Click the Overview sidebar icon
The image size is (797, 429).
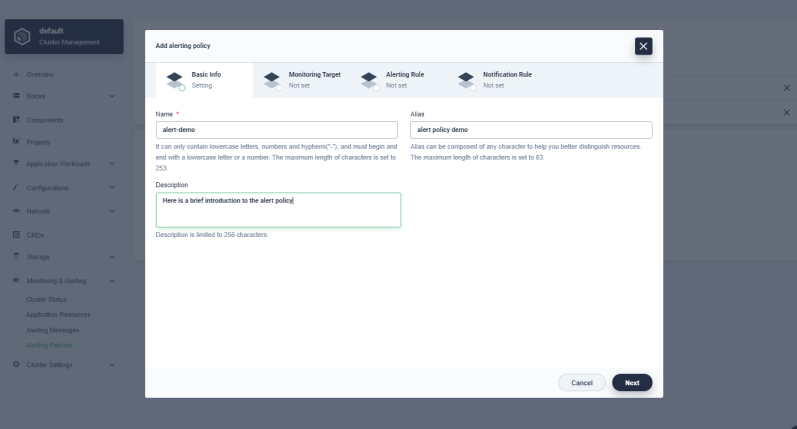point(16,74)
